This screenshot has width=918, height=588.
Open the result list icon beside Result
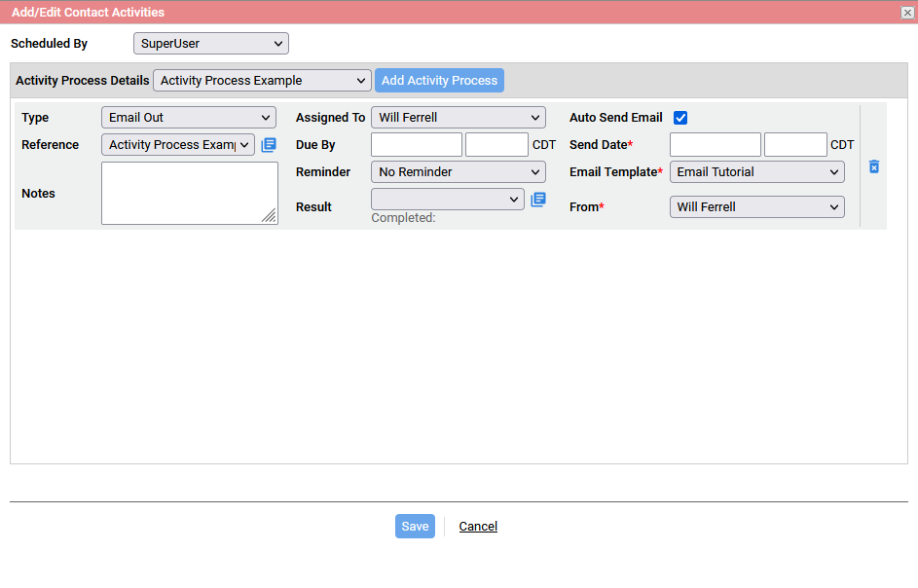click(538, 200)
